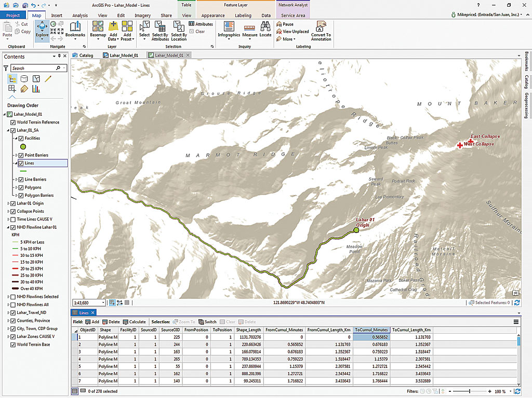Screen dimensions: 532x398
Task: Activate the Measure tool
Action: 249,28
